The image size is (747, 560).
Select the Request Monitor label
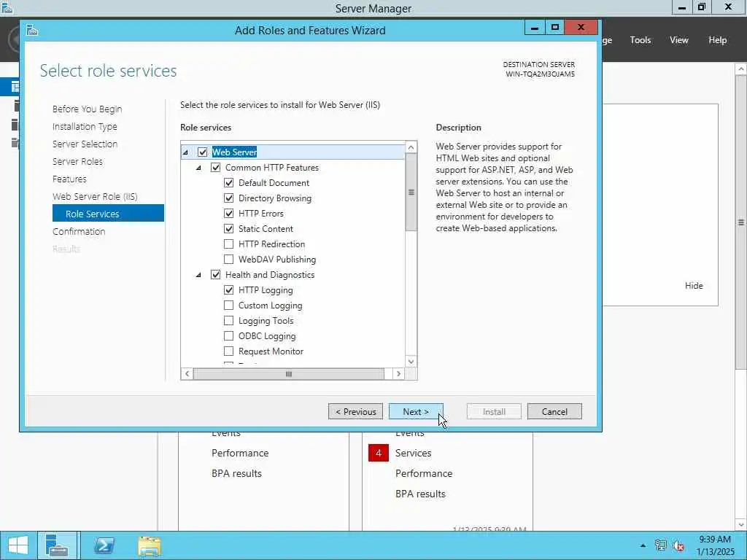pos(271,351)
